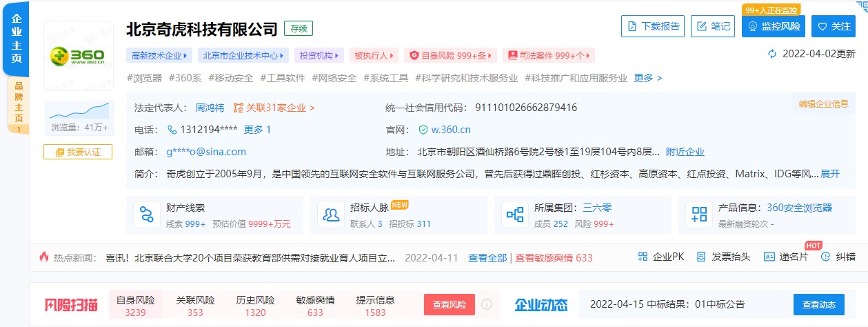Select the 提示信息 1583 tab
This screenshot has height=327, width=868.
[x=375, y=306]
